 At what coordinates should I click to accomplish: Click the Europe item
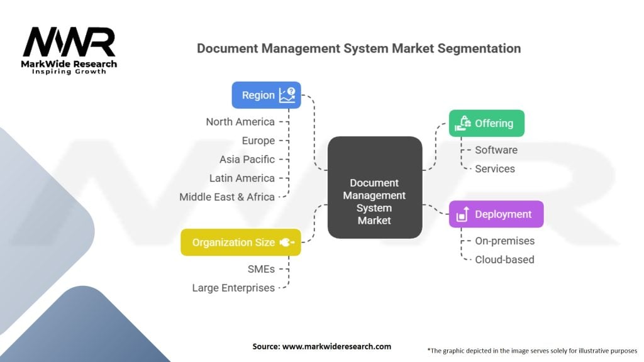(258, 141)
